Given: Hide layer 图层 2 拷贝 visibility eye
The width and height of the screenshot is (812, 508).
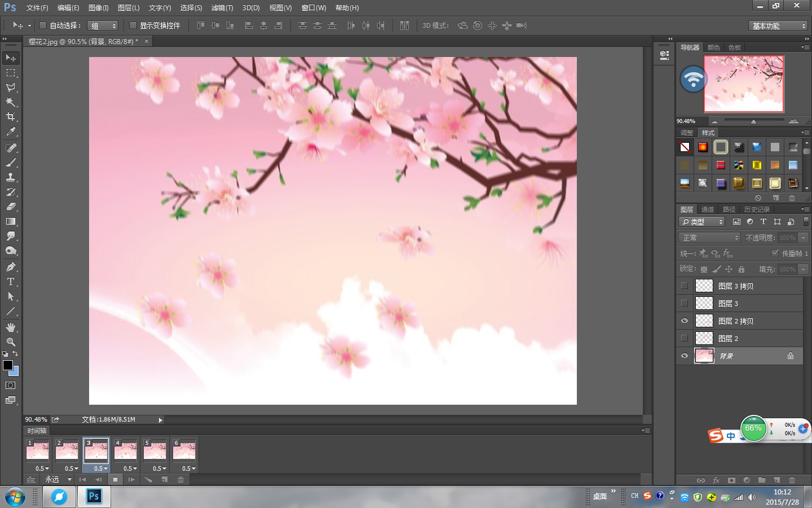Looking at the screenshot, I should click(685, 321).
